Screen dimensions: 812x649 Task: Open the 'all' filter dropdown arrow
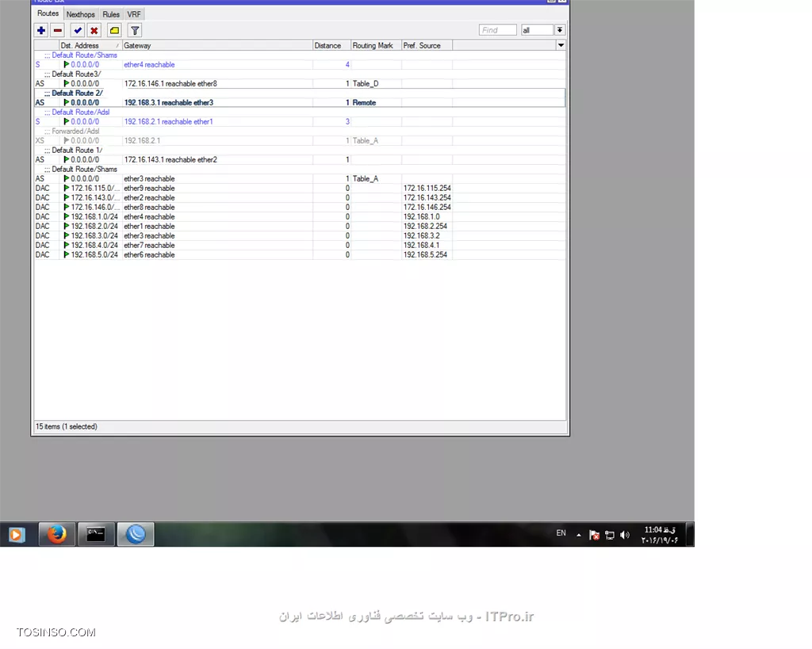(x=560, y=30)
